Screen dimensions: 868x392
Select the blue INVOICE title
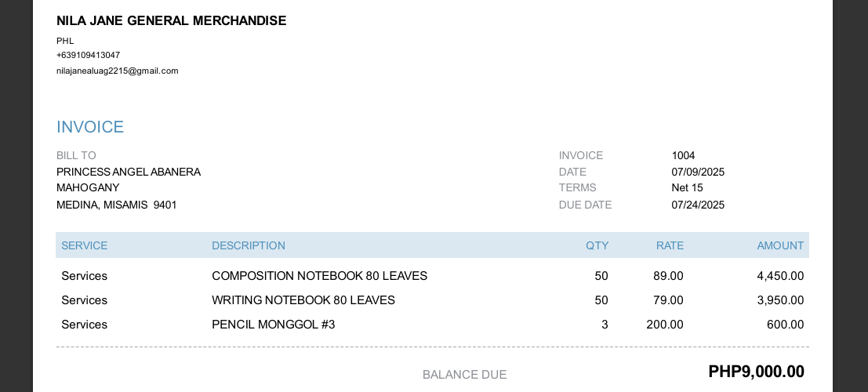tap(90, 127)
